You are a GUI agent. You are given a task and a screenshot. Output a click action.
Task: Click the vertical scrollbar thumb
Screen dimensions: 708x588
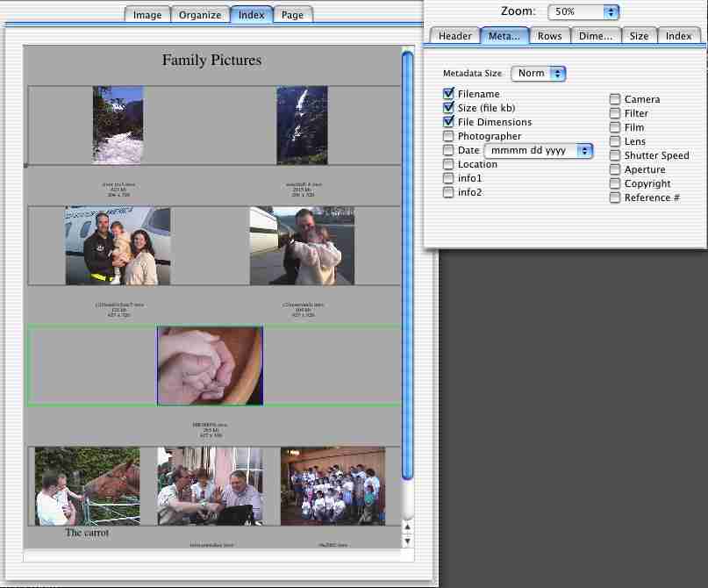click(407, 263)
